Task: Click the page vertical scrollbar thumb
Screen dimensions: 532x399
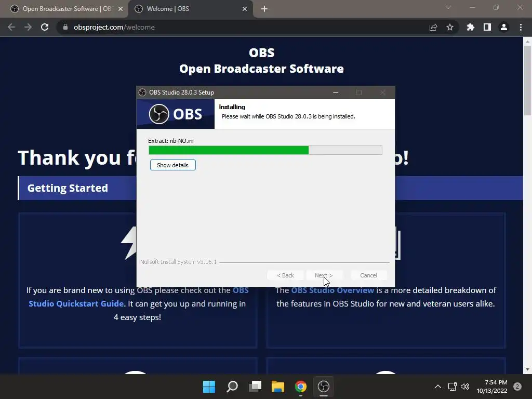Action: click(x=527, y=80)
